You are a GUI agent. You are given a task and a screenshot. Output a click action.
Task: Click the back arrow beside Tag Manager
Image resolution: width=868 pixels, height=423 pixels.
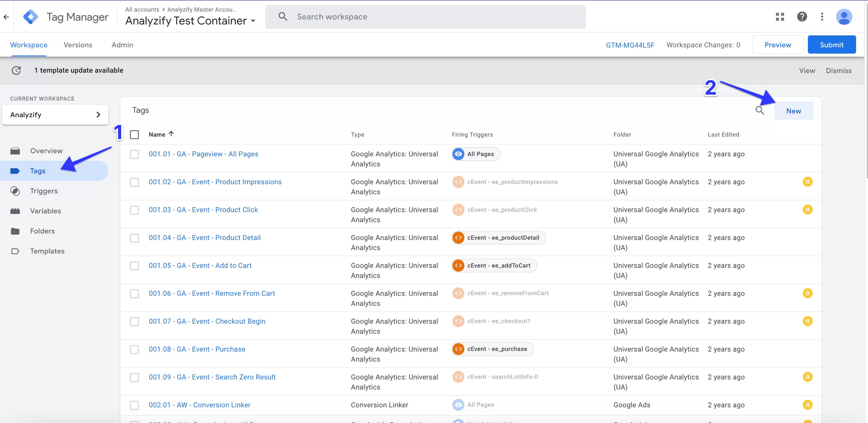6,17
